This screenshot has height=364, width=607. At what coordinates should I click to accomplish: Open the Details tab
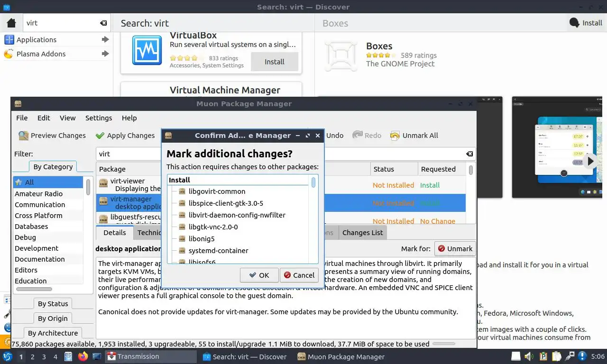115,233
